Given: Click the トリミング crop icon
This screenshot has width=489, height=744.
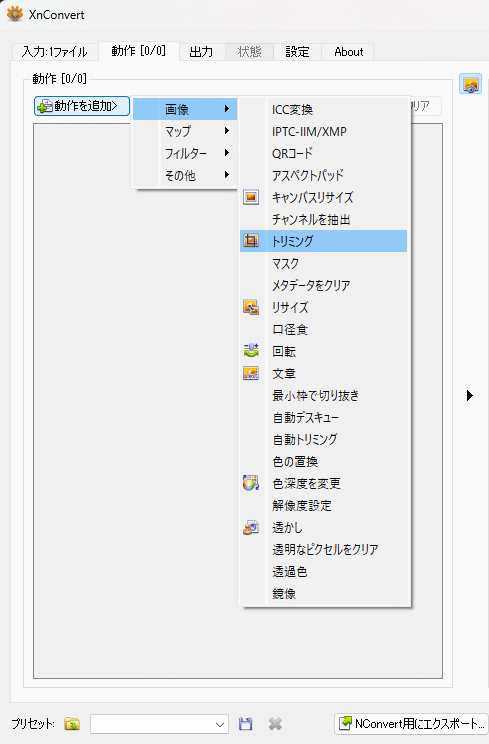Looking at the screenshot, I should [x=251, y=241].
